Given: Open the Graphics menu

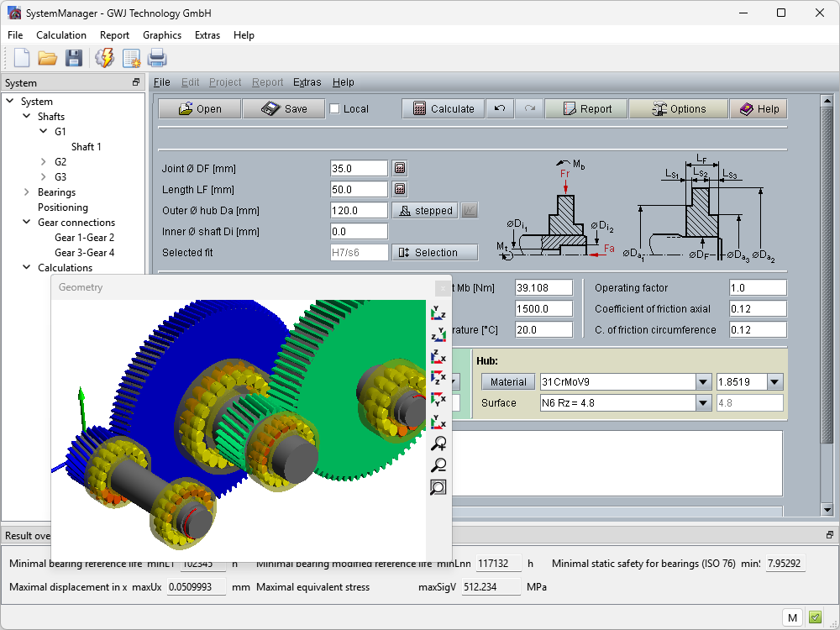Looking at the screenshot, I should coord(161,35).
